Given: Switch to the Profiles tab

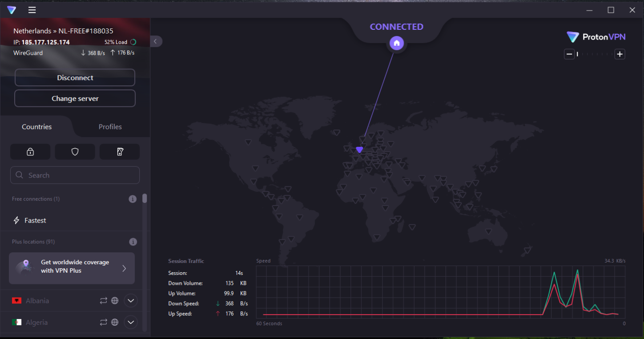Looking at the screenshot, I should (x=110, y=127).
